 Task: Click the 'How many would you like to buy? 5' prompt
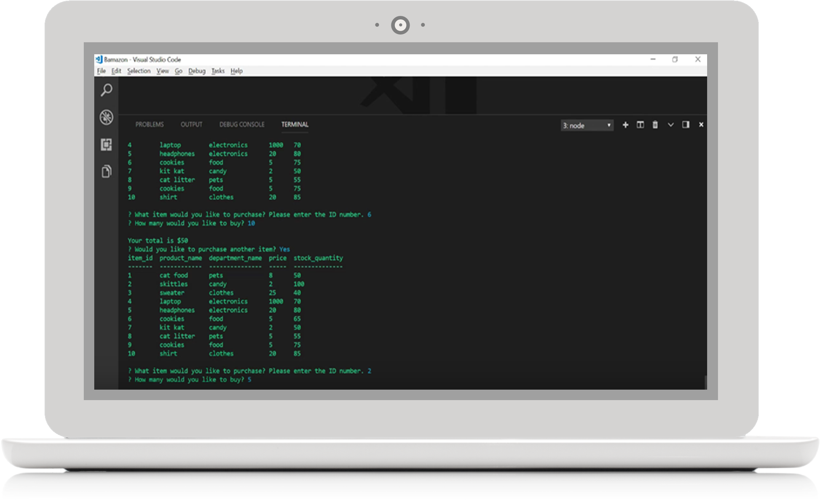(190, 380)
